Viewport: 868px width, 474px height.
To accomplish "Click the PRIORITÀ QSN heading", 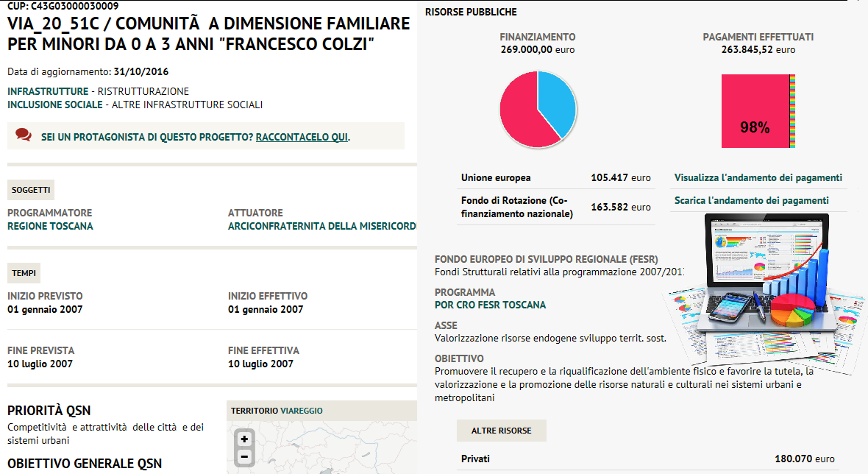I will pyautogui.click(x=49, y=410).
